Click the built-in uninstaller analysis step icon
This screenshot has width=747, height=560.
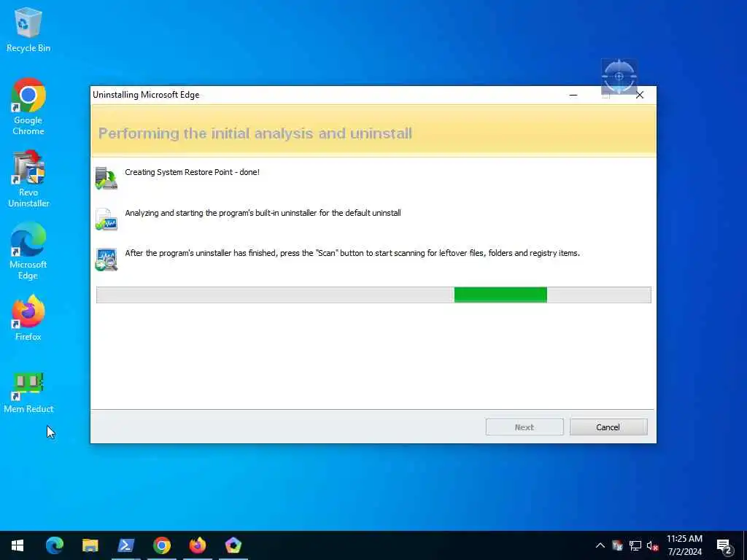click(107, 219)
